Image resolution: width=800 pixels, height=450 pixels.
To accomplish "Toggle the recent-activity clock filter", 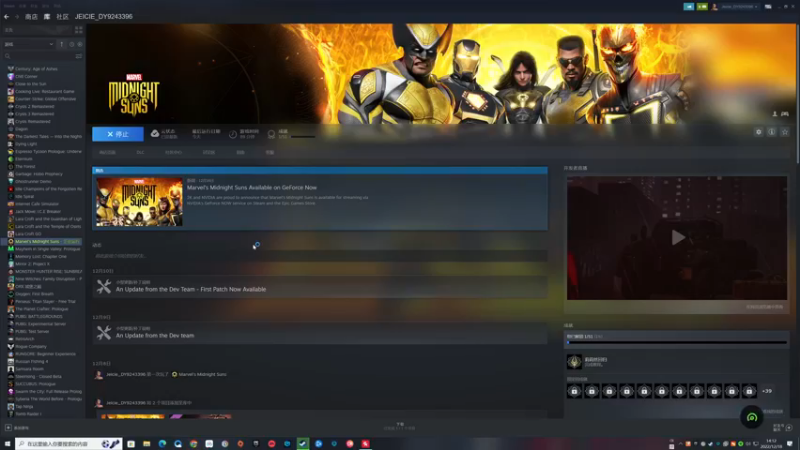I will click(x=71, y=44).
